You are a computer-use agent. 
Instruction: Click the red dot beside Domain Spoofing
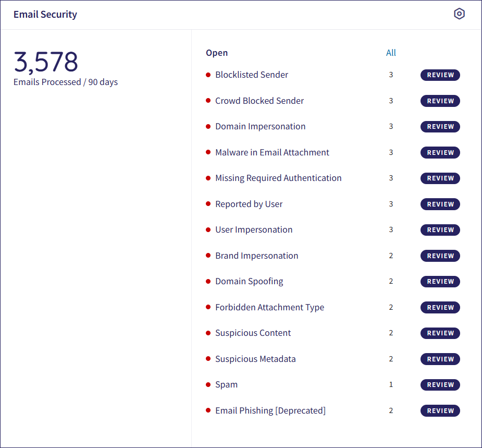coord(208,281)
